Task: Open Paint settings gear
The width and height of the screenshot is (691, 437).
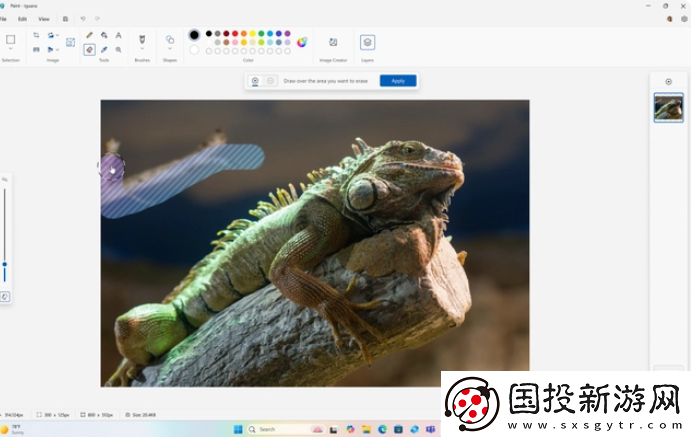Action: click(x=684, y=19)
